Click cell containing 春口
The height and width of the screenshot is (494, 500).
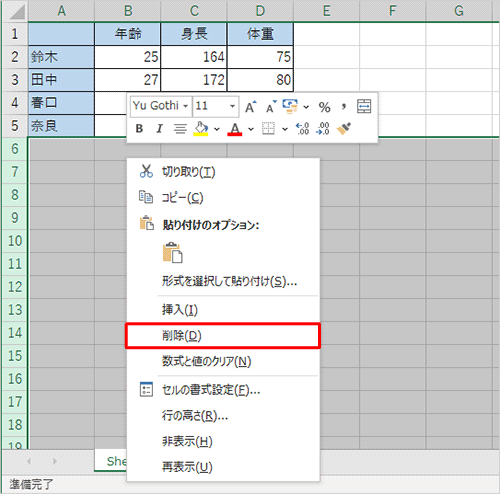(x=61, y=103)
